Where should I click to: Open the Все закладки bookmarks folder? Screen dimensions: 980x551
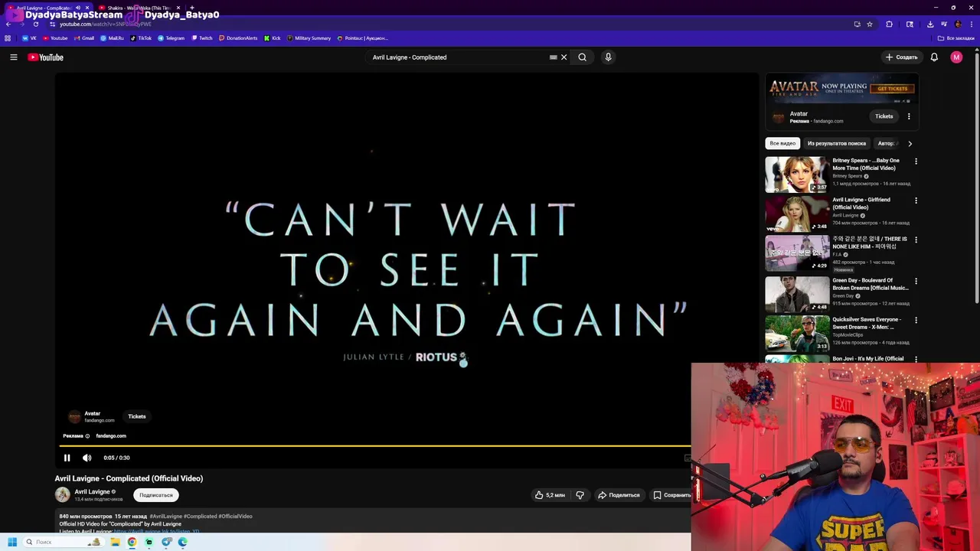point(956,38)
